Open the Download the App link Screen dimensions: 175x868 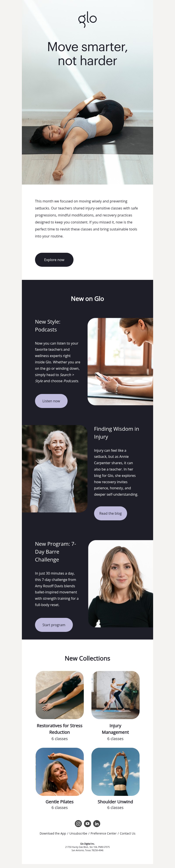53,833
